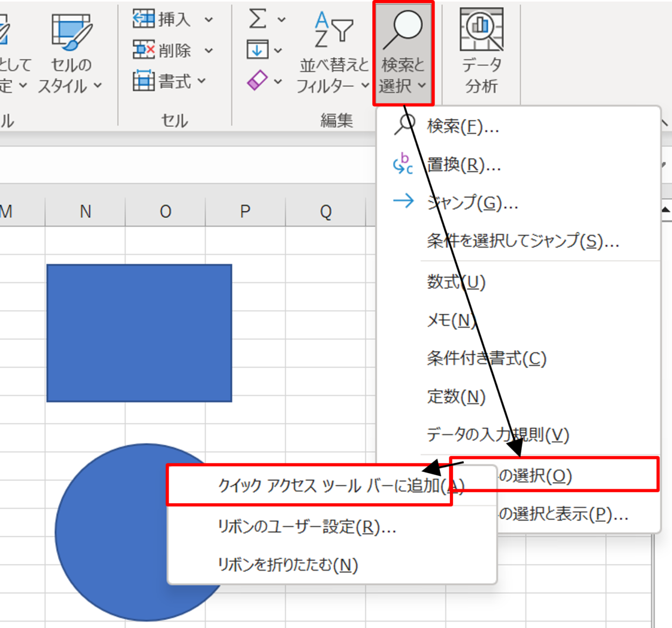Viewport: 672px width, 628px height.
Task: Expand the Cell Styles dropdown chevron
Action: tap(98, 86)
